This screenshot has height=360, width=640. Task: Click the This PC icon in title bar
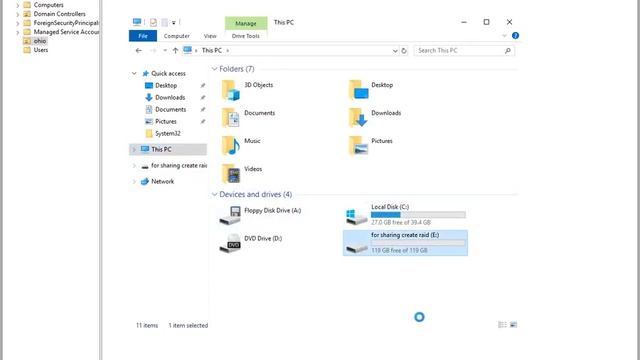(x=137, y=22)
